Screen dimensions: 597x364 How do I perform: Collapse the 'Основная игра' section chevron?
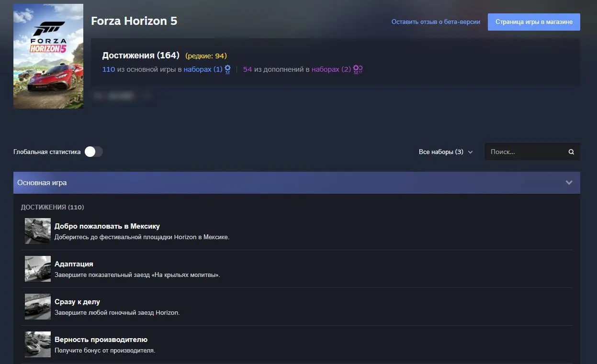point(569,183)
